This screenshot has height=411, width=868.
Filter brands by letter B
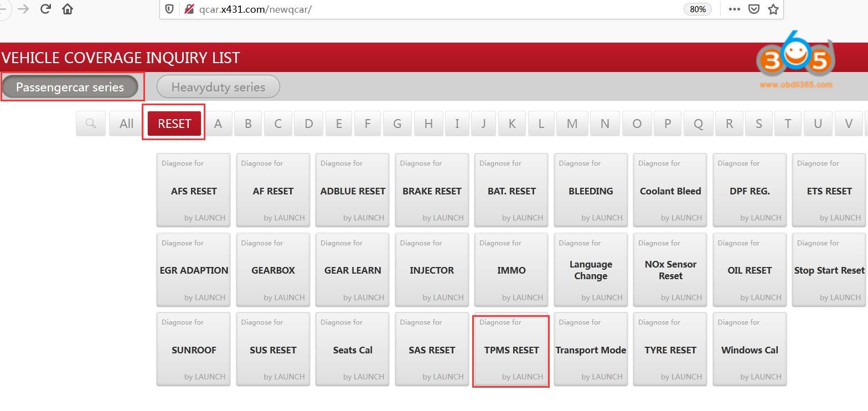(x=248, y=124)
